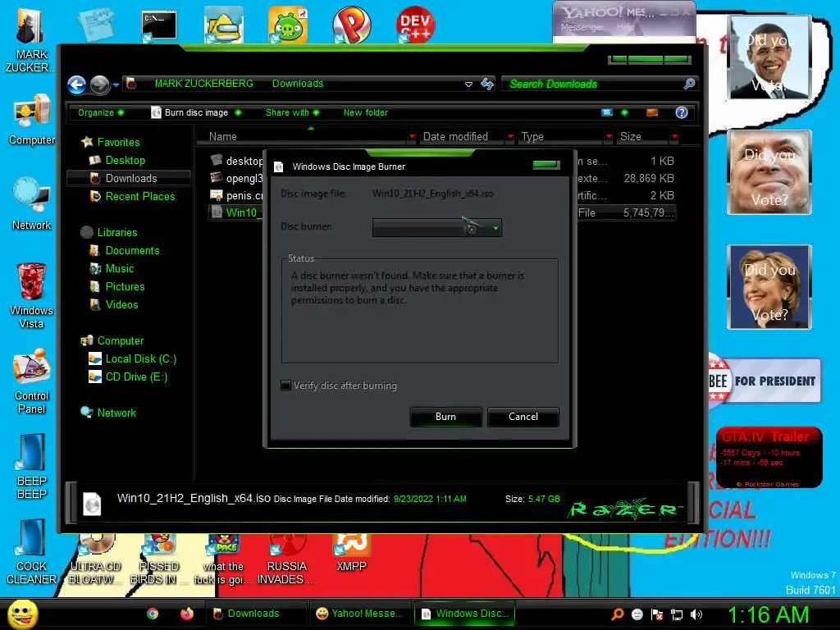Screen dimensions: 840x630
Task: Cancel the Disc Image Burner dialog
Action: click(x=523, y=417)
